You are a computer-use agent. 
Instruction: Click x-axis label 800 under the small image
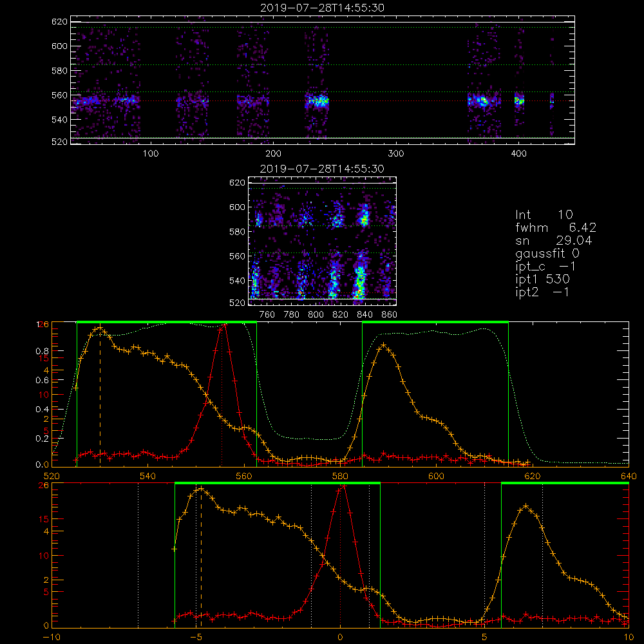click(316, 315)
